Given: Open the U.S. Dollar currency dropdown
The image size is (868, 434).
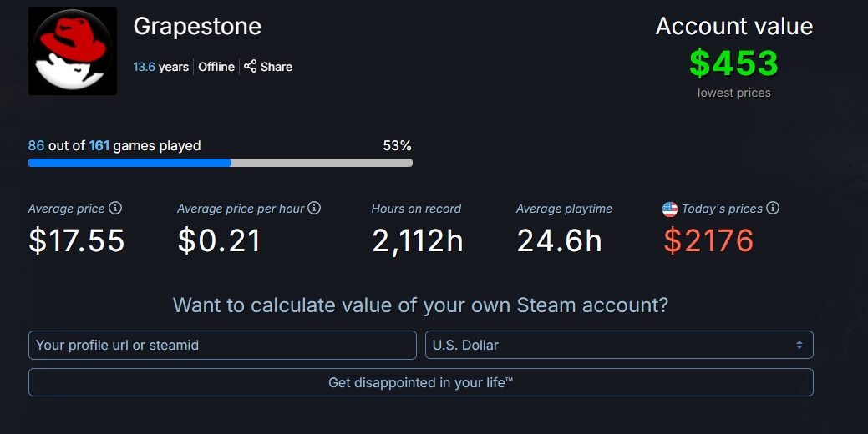Looking at the screenshot, I should [x=619, y=345].
